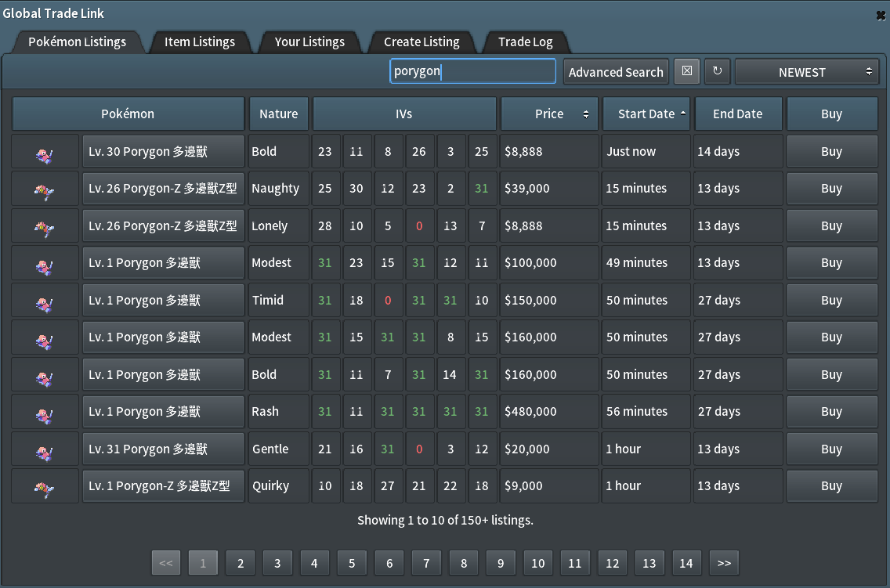Click the clear search X icon
The image size is (890, 588).
coord(687,71)
